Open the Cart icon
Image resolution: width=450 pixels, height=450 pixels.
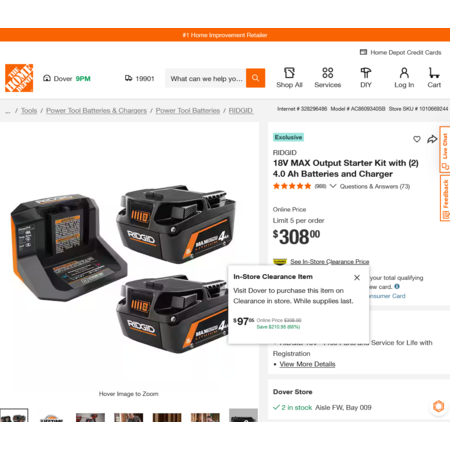tap(434, 78)
